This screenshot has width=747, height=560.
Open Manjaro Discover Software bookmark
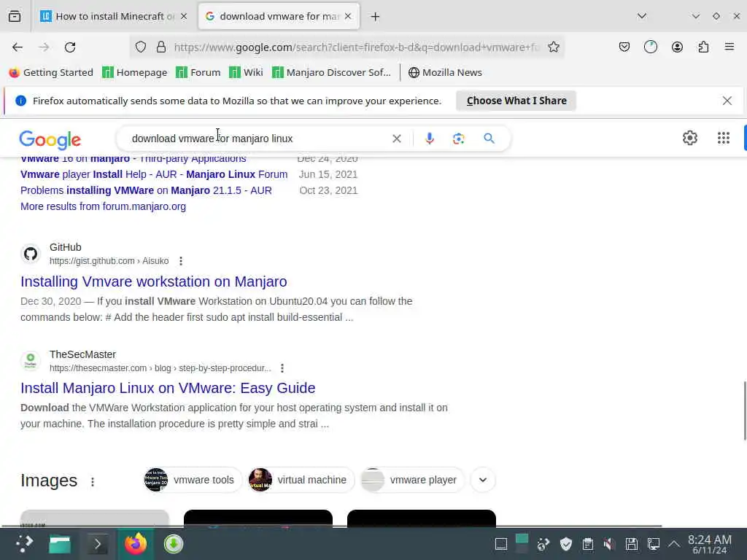(x=331, y=72)
